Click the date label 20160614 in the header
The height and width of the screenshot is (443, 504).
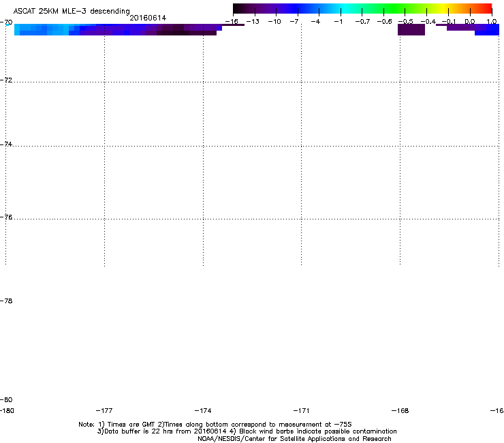148,18
